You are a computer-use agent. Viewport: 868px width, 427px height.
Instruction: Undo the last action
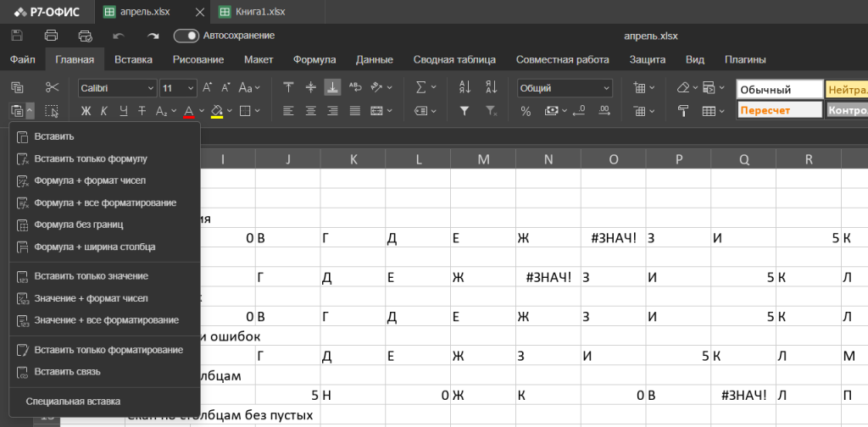coord(119,36)
